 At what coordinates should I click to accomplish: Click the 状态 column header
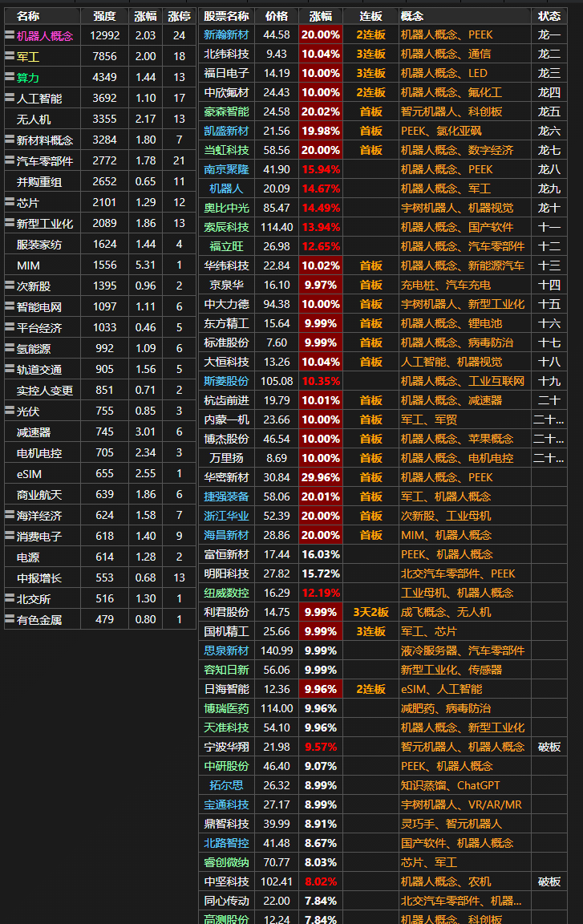coord(549,16)
